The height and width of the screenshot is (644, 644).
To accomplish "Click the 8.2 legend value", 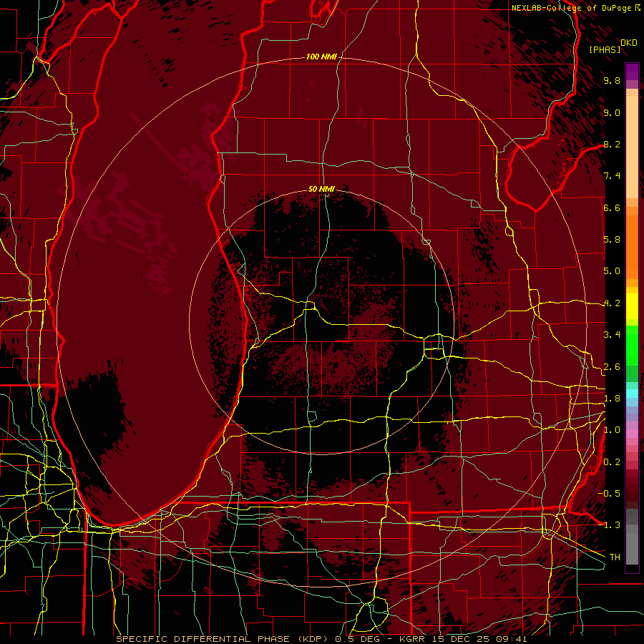I will click(612, 145).
